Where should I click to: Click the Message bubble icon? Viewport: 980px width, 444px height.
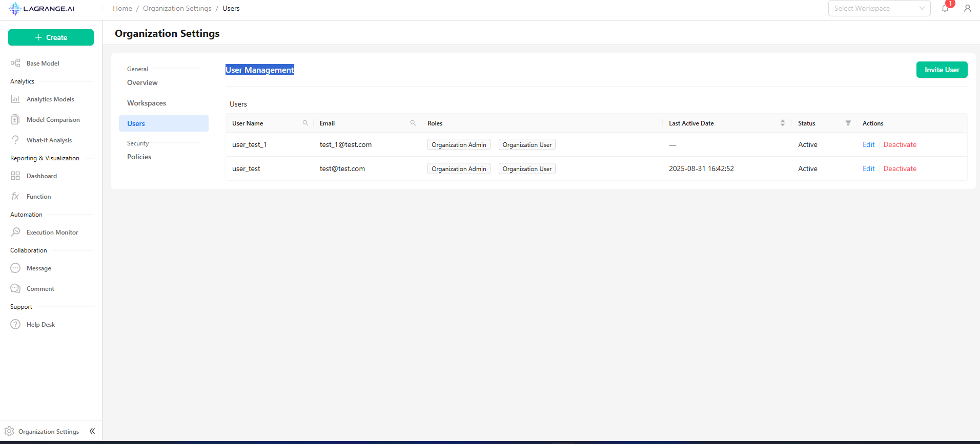(15, 268)
